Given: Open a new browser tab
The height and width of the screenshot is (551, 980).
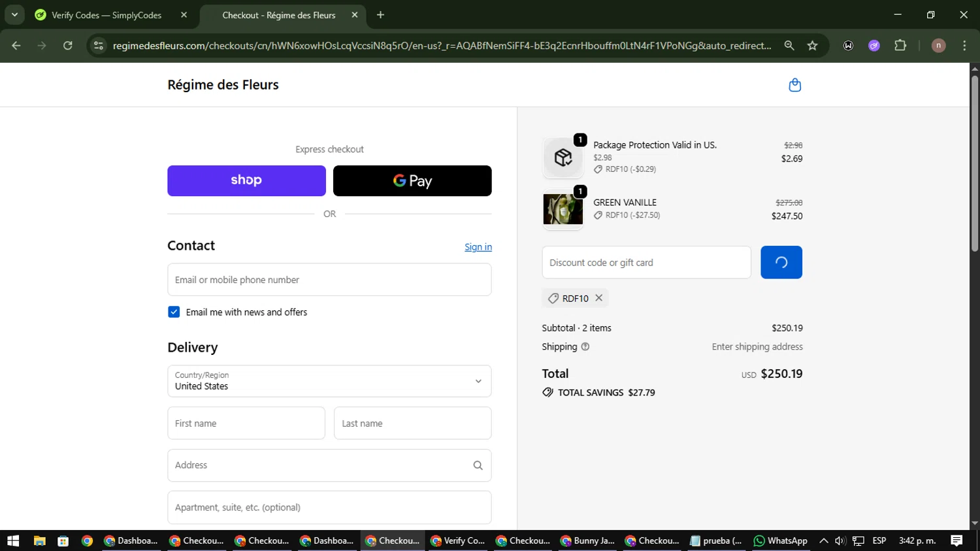Looking at the screenshot, I should tap(380, 15).
